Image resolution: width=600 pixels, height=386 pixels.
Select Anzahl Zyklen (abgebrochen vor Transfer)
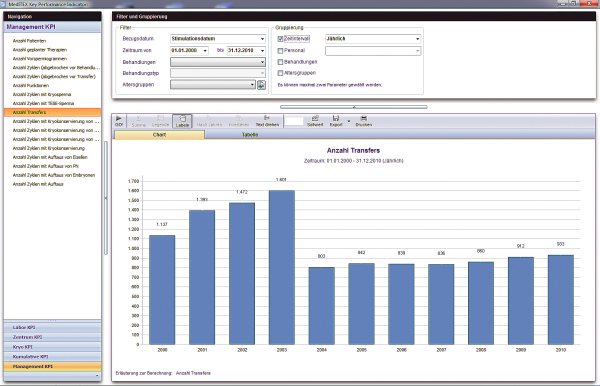pos(54,77)
